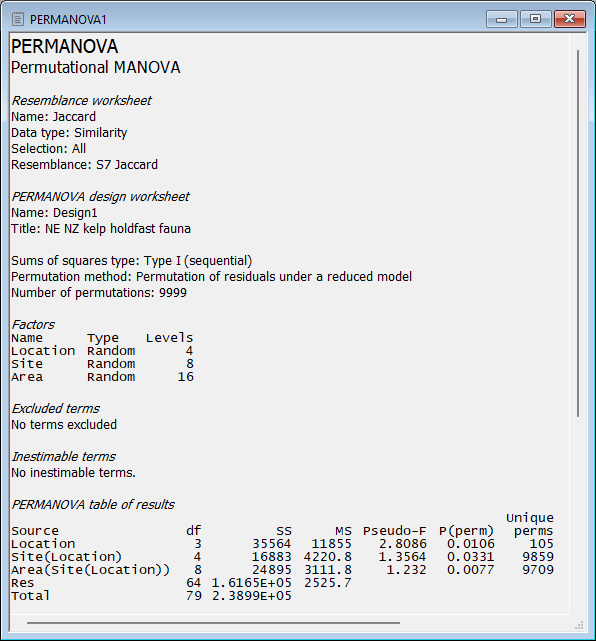Click the SS value 24895

coord(272,570)
